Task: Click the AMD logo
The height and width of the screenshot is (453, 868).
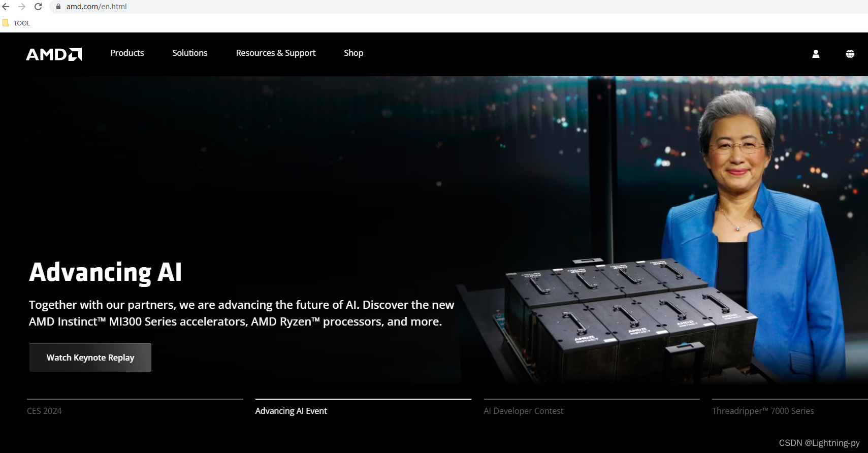Action: tap(54, 54)
